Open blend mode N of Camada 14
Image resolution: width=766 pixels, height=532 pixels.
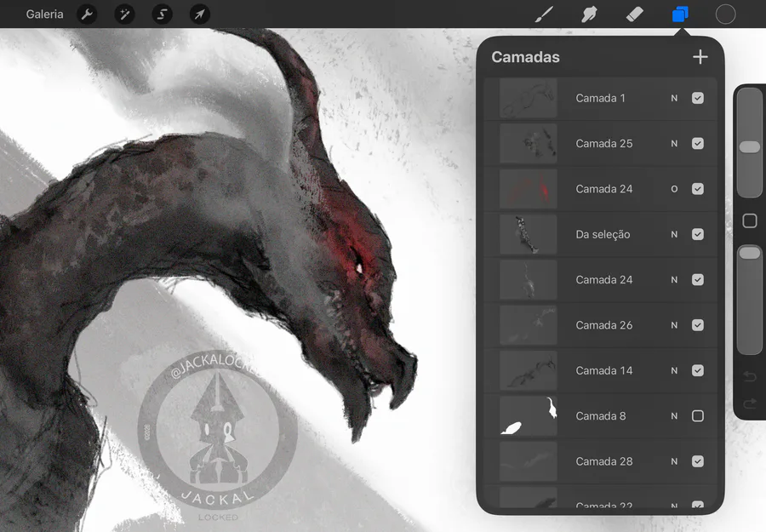[x=674, y=371]
